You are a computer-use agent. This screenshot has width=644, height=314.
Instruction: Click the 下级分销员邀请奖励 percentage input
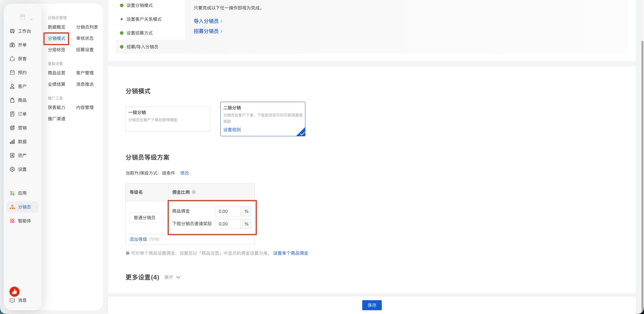228,224
